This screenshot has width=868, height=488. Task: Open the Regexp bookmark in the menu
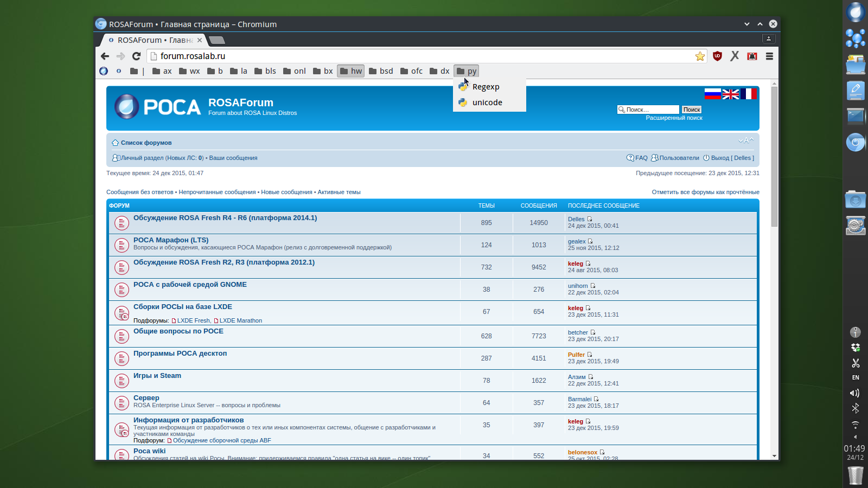click(x=489, y=87)
